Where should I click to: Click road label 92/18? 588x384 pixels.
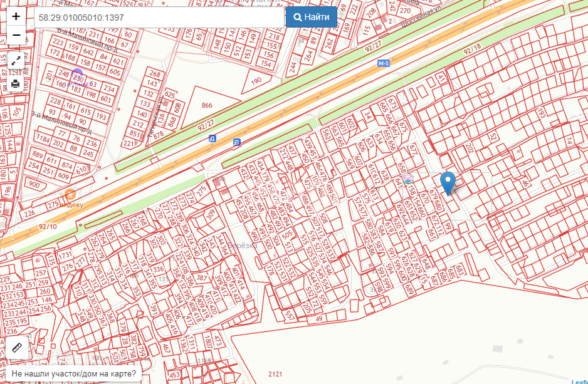coord(472,49)
